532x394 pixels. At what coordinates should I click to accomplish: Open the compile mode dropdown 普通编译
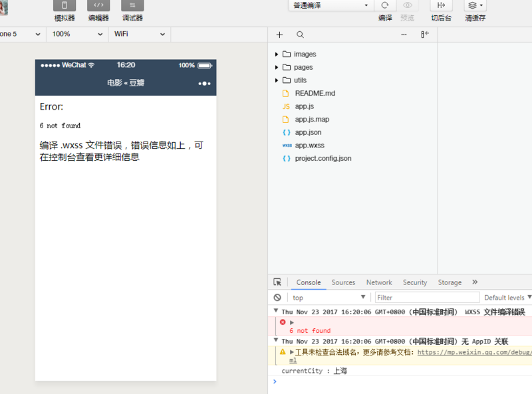(x=331, y=5)
